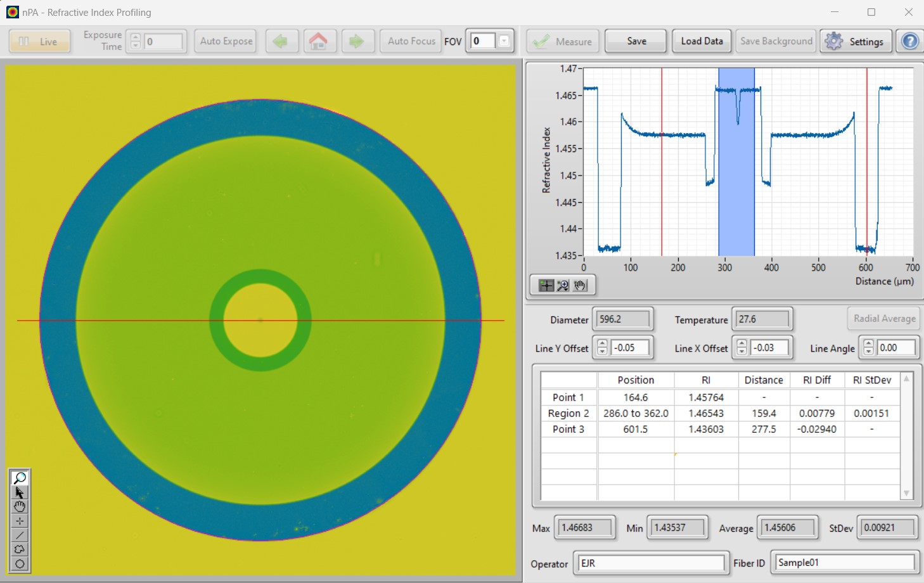Viewport: 924px width, 583px height.
Task: Click the Temperature readout field
Action: (x=762, y=319)
